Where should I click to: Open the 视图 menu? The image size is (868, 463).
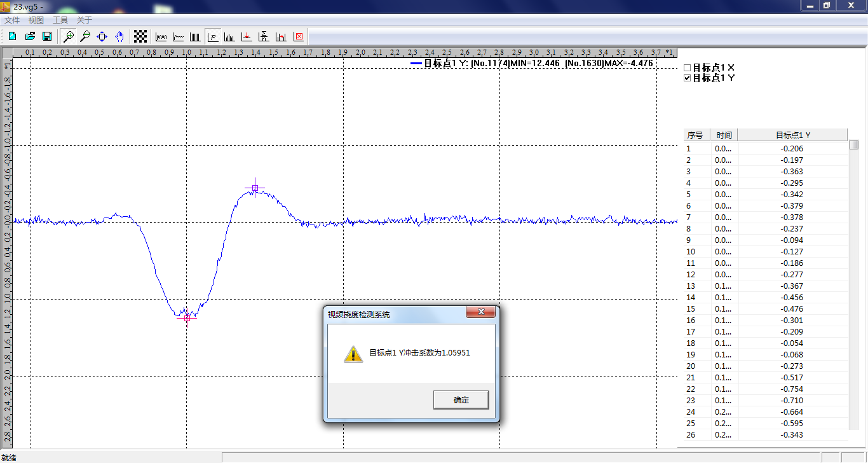click(x=36, y=20)
